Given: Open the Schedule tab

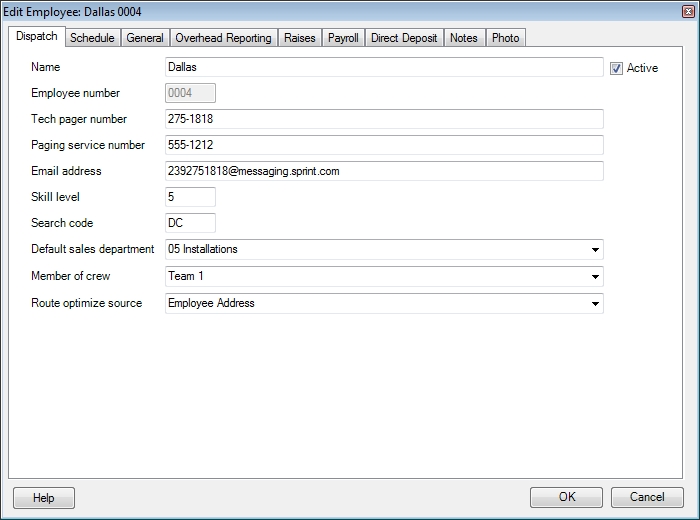Looking at the screenshot, I should tap(92, 38).
